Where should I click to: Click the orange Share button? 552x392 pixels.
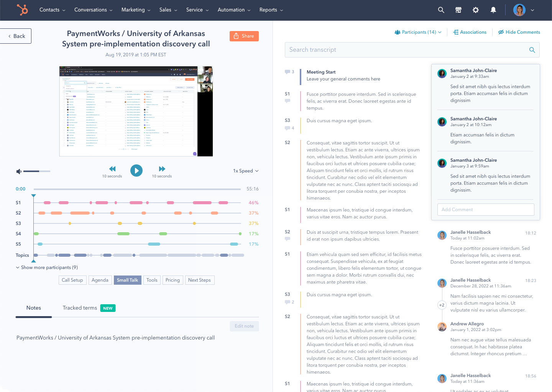click(x=244, y=36)
